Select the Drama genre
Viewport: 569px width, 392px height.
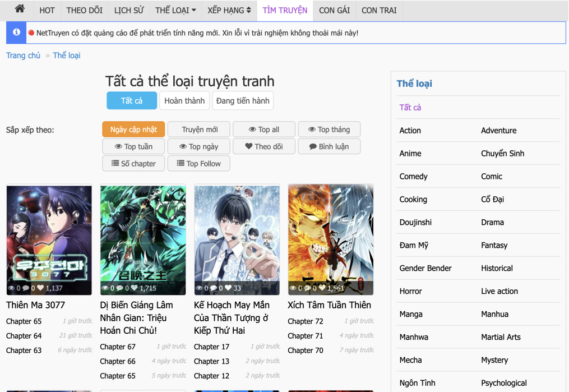[492, 222]
